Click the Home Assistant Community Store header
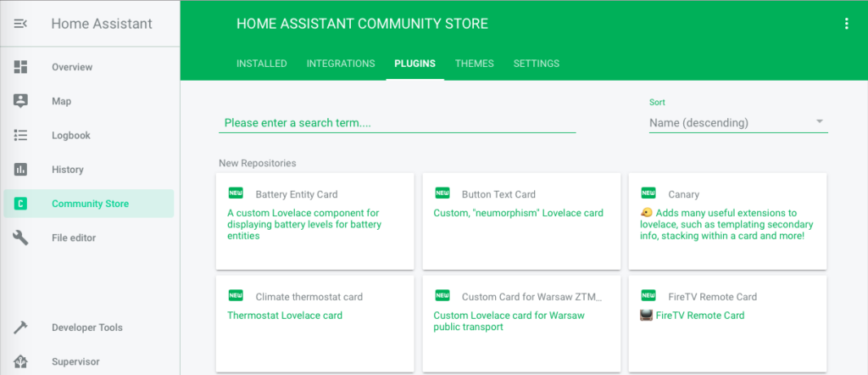868x375 pixels. point(362,24)
